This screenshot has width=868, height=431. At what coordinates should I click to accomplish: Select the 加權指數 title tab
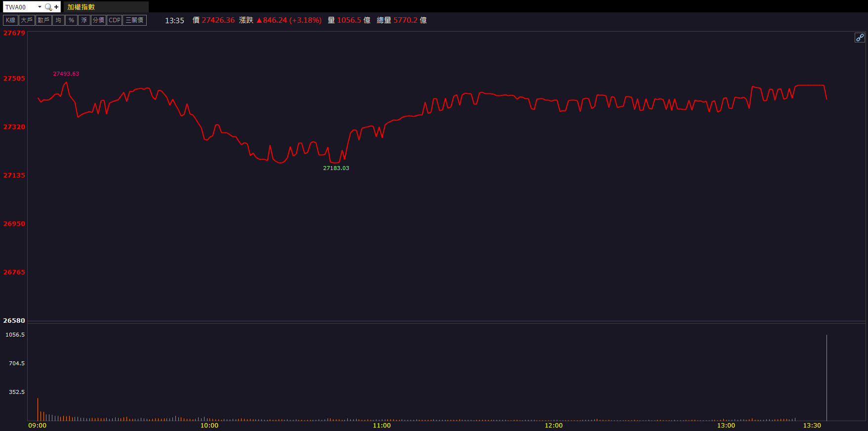tap(82, 7)
